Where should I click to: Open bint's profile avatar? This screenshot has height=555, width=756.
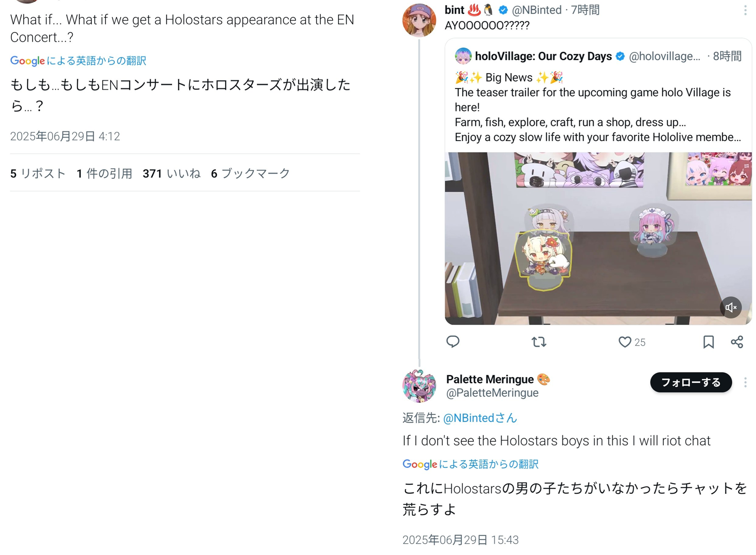[419, 20]
